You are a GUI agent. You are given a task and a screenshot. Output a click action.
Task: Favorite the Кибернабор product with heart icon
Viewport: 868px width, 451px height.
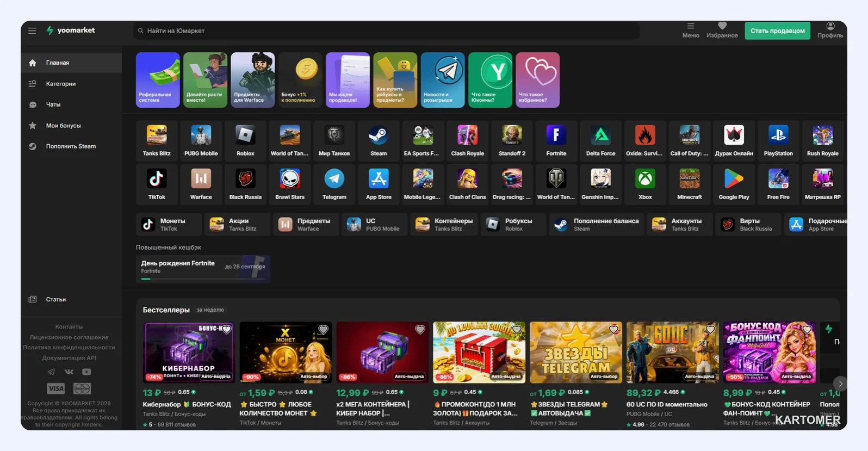pyautogui.click(x=227, y=330)
